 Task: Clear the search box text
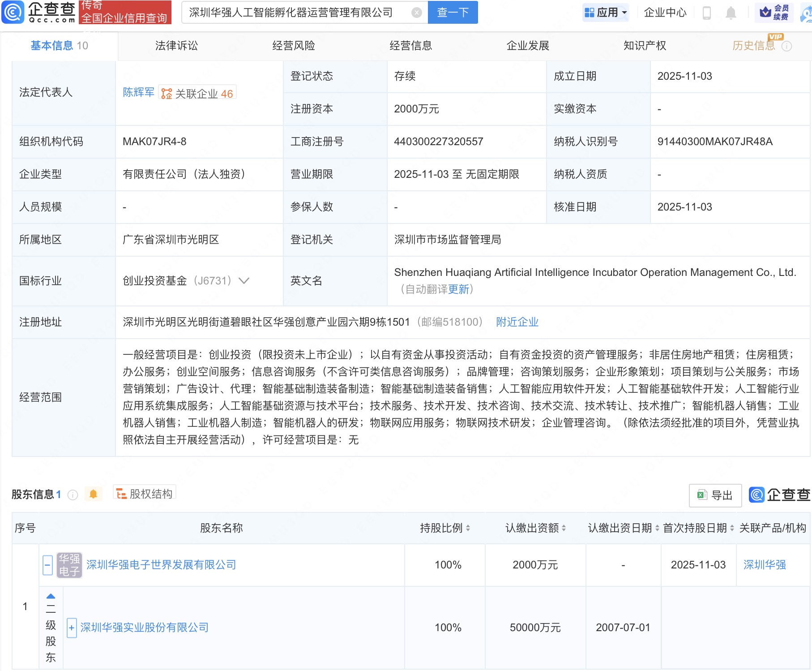click(416, 13)
